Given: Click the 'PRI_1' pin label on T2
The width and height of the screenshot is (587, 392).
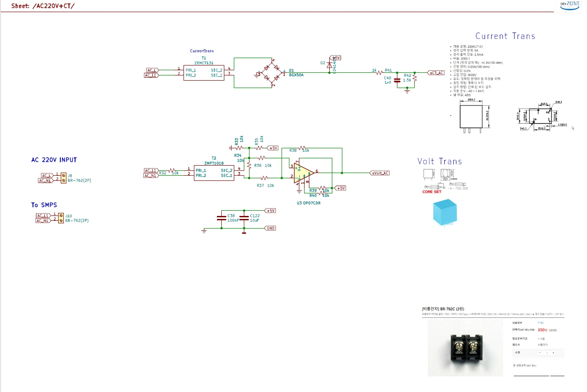Looking at the screenshot, I should click(x=201, y=170).
